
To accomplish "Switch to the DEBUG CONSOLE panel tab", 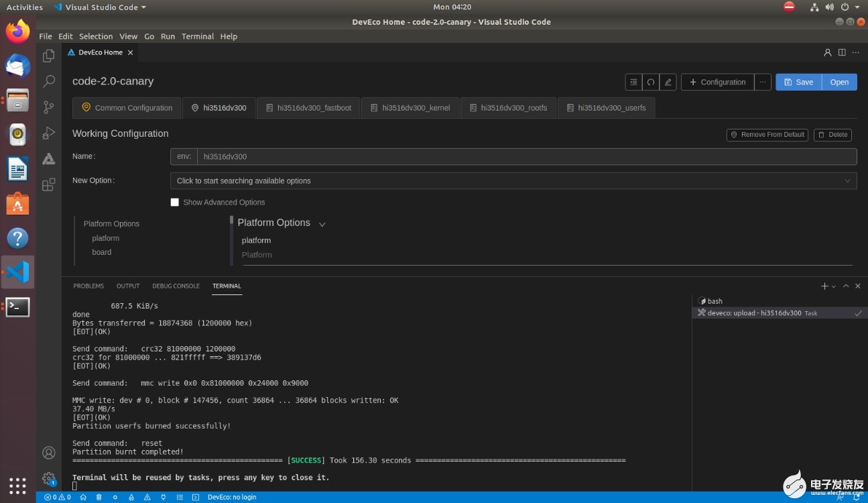I will pyautogui.click(x=176, y=286).
